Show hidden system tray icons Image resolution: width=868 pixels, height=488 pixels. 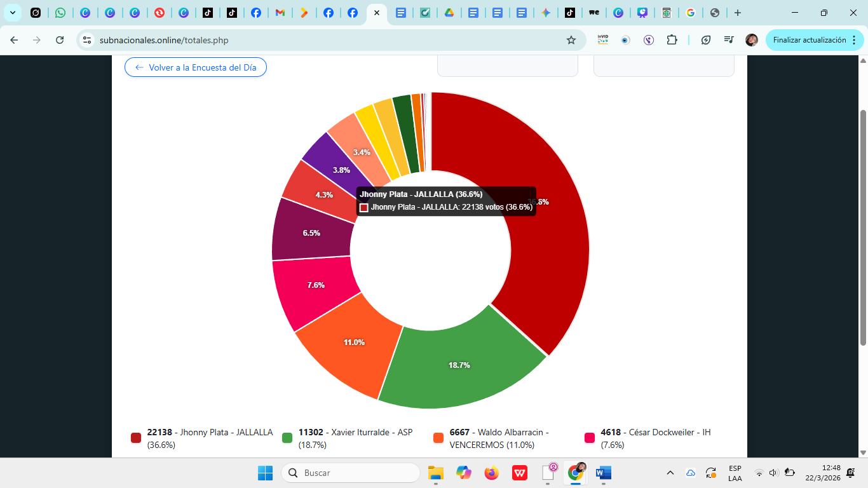670,473
